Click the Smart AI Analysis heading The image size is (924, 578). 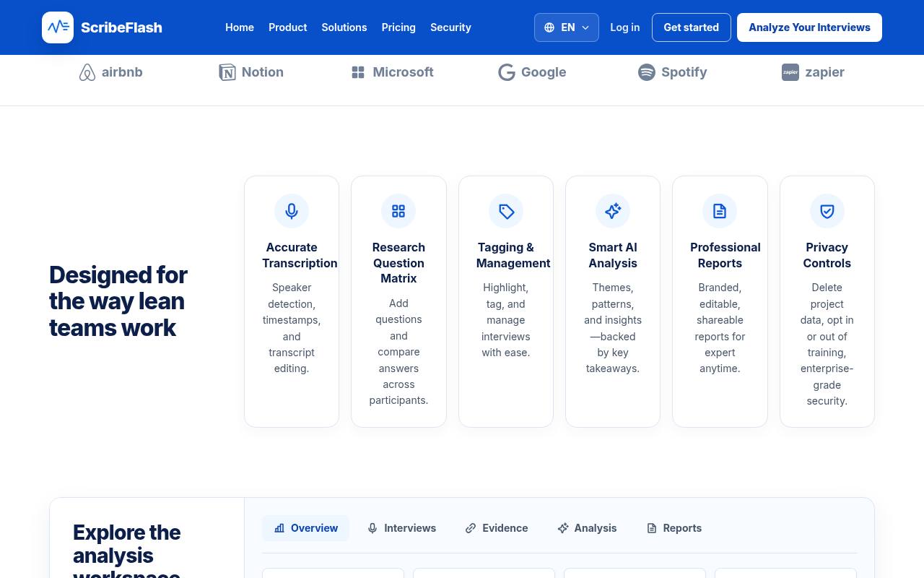click(613, 255)
